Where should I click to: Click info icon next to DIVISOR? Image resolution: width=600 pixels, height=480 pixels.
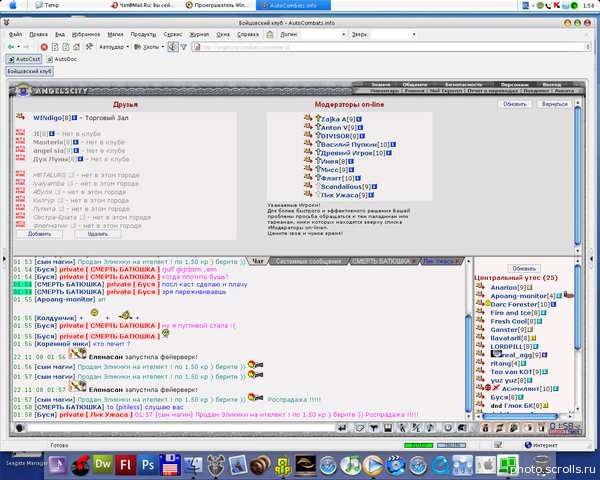[x=362, y=136]
